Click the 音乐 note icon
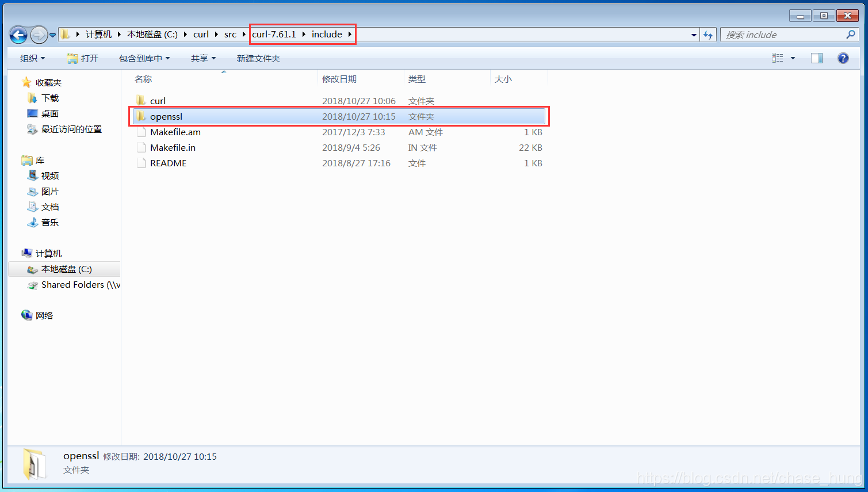Image resolution: width=868 pixels, height=492 pixels. point(33,222)
